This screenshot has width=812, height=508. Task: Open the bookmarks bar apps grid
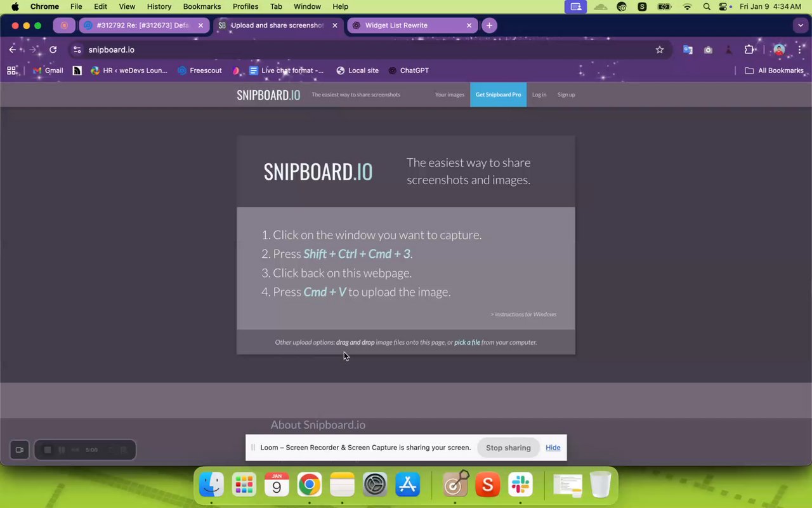[x=12, y=70]
